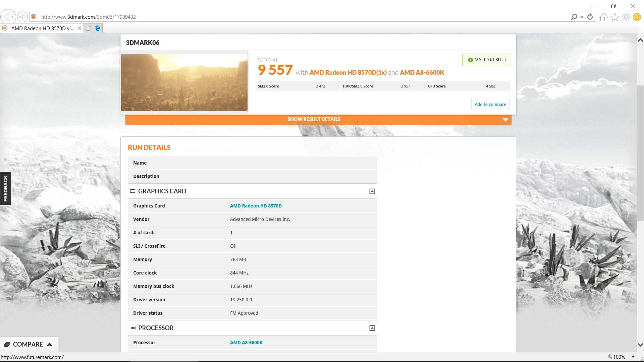
Task: Click the favicon on the AMD Radeon tab
Action: [5, 28]
